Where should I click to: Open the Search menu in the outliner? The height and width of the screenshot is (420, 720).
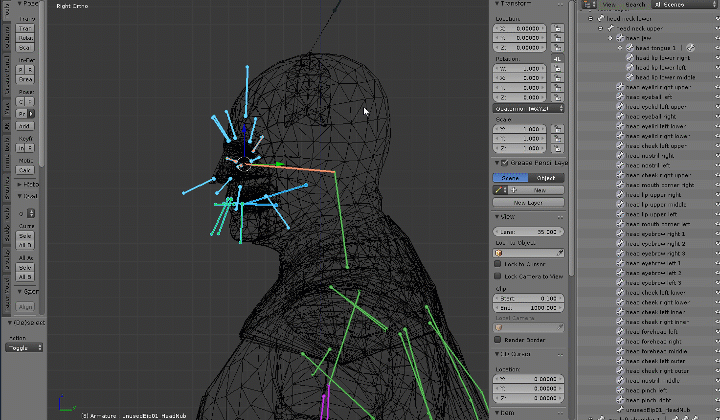[x=635, y=4]
